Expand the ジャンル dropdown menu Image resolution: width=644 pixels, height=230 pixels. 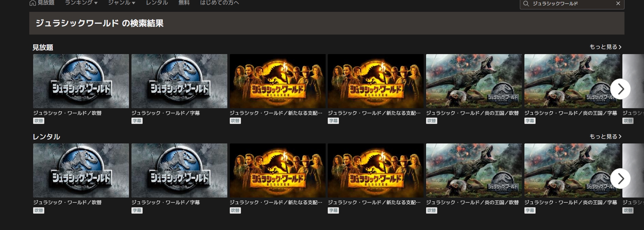(122, 3)
